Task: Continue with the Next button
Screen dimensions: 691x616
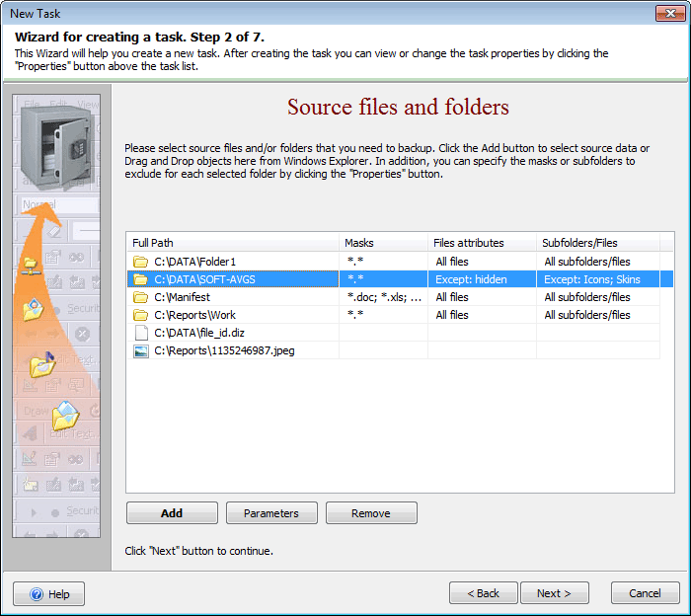Action: tap(554, 593)
